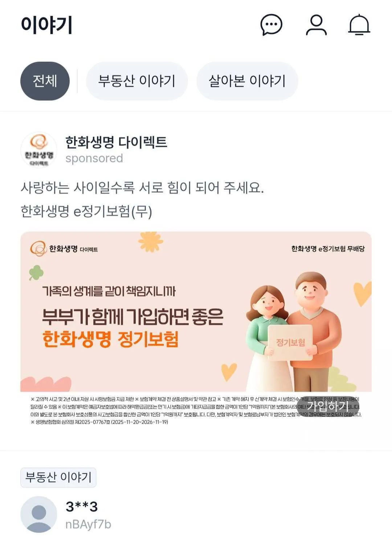The image size is (392, 545).
Task: Switch to 부동산 이야기 tab
Action: 137,81
